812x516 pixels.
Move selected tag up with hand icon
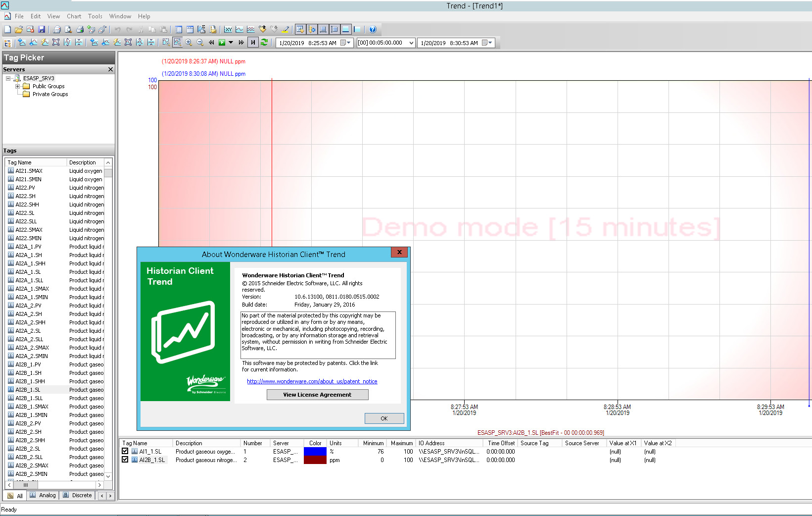tap(262, 29)
